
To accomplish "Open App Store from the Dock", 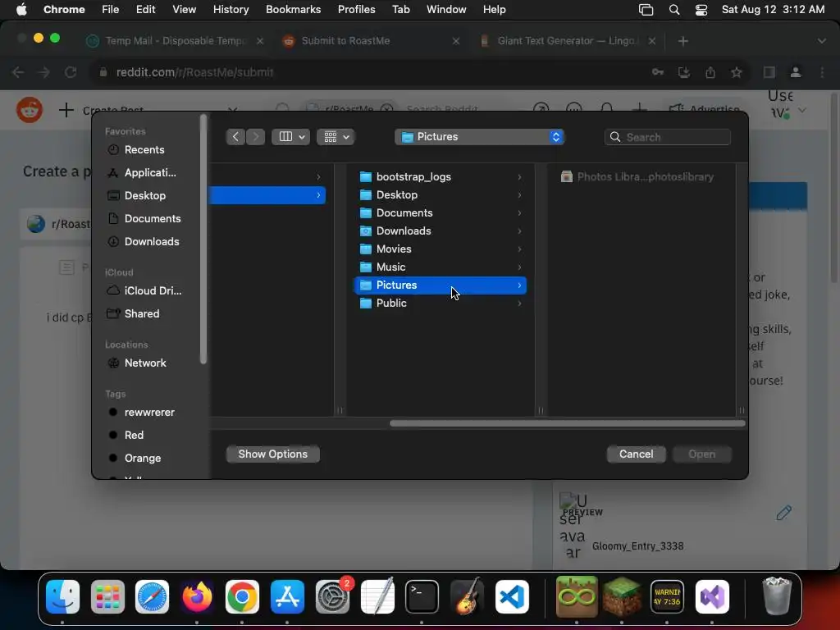I will (287, 597).
